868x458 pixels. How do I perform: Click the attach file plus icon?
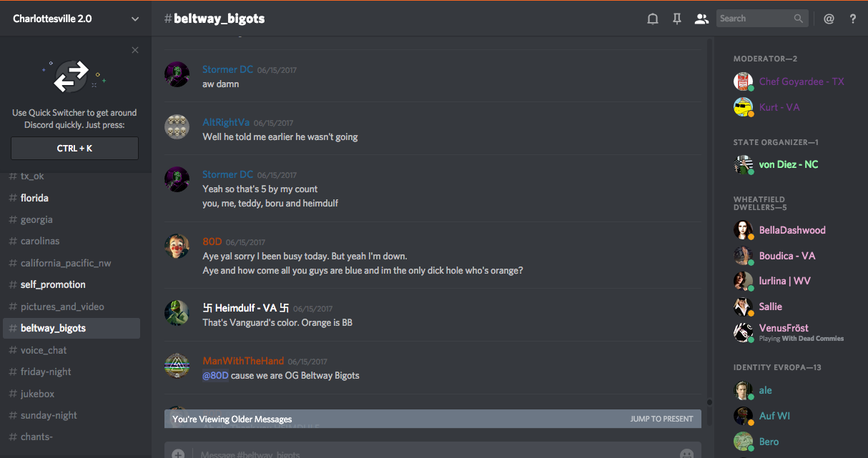(x=178, y=454)
